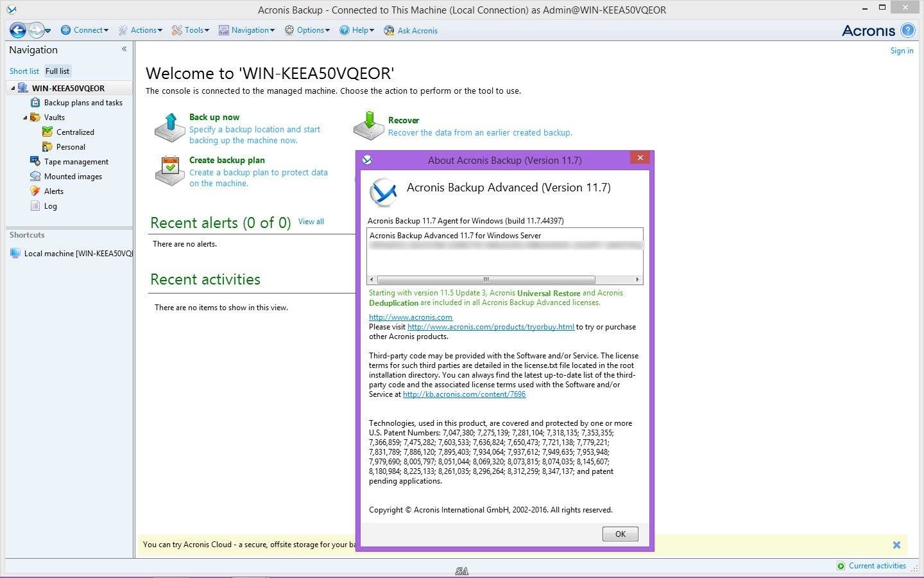This screenshot has width=924, height=578.
Task: Open the http://www.acronis.com link
Action: pyautogui.click(x=411, y=317)
